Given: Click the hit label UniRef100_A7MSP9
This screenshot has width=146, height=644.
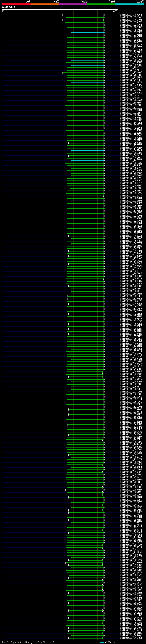Looking at the screenshot, I should coord(131,85).
